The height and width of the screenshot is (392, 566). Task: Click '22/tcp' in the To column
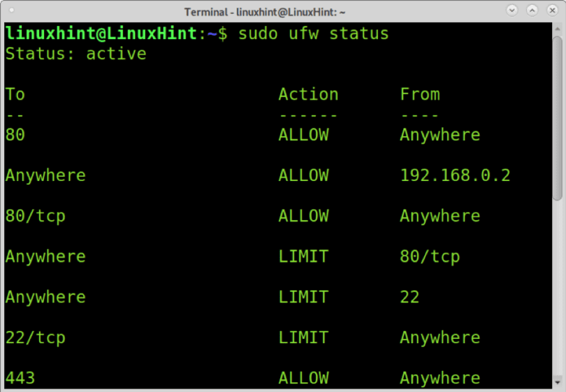[36, 338]
